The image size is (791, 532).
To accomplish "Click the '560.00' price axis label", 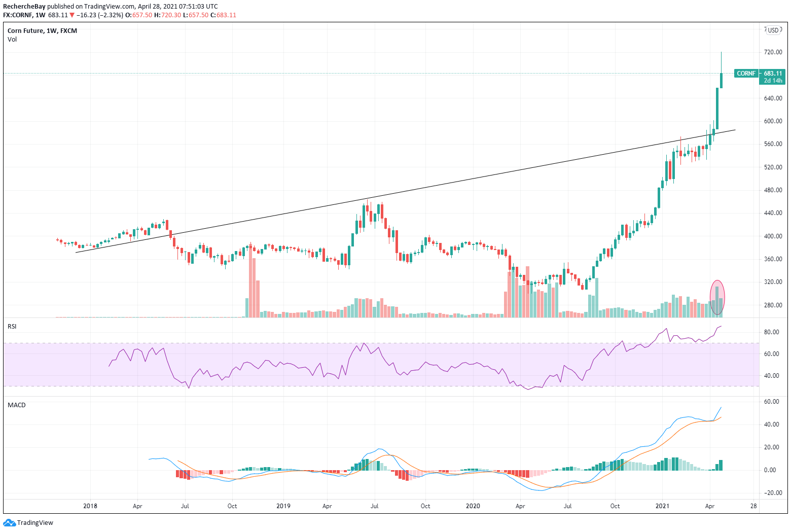I will click(x=773, y=144).
